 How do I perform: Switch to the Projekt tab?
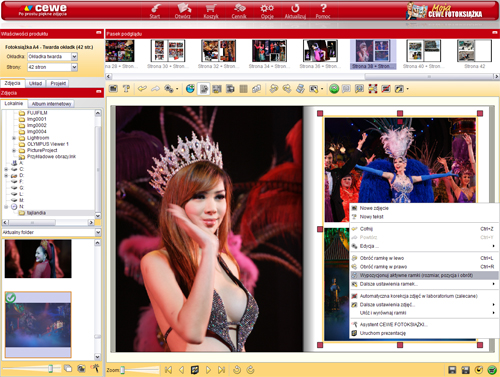58,83
